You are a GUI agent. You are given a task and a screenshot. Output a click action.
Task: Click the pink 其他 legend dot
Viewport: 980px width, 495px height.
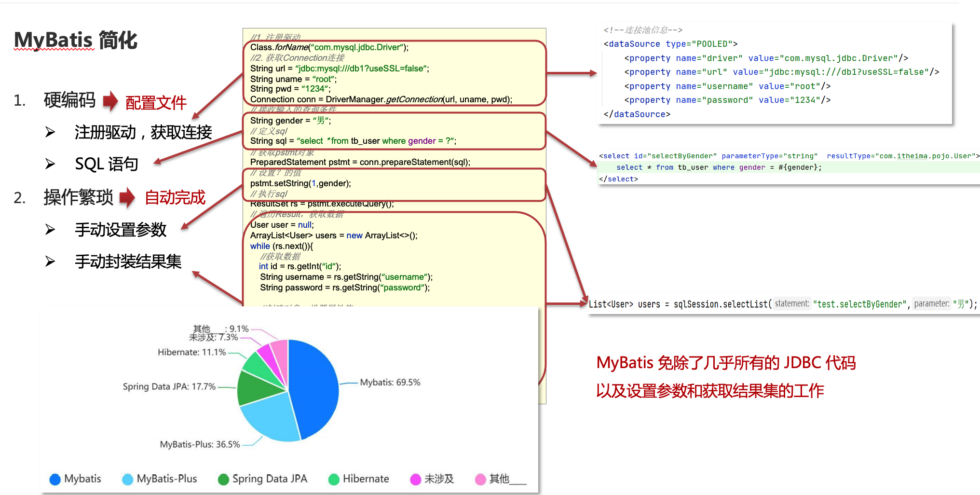click(x=480, y=479)
